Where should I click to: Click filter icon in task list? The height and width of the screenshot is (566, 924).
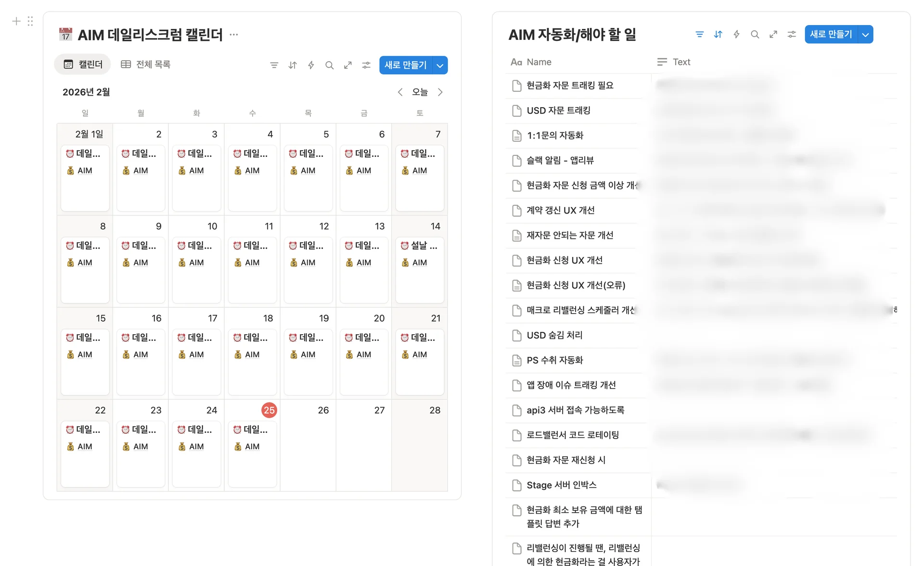[x=700, y=35]
